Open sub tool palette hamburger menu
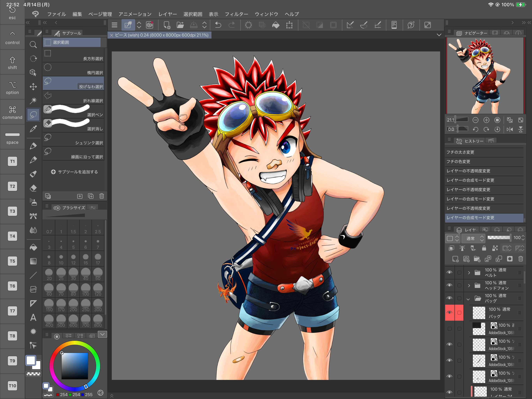Viewport: 532px width, 399px height. click(47, 32)
